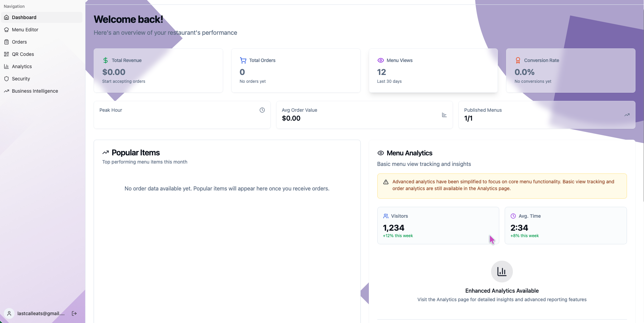Select the Avg. Time stat card

click(x=565, y=225)
